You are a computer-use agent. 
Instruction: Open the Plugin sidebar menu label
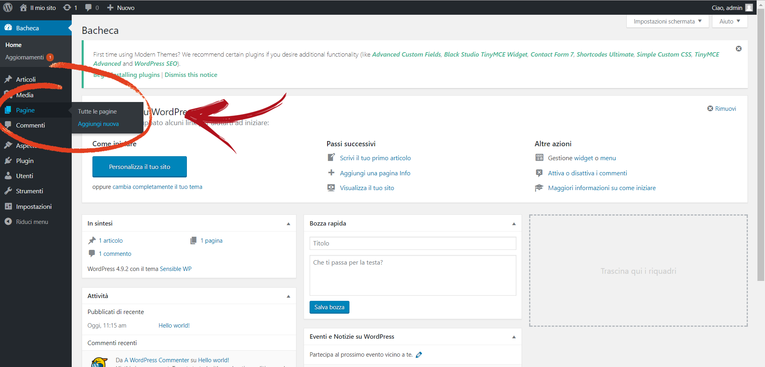coord(25,161)
